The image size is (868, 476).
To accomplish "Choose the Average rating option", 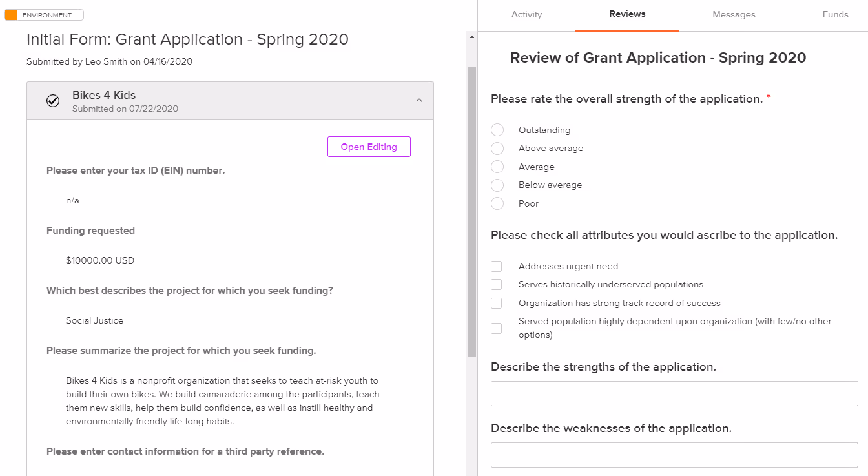I will coord(497,167).
